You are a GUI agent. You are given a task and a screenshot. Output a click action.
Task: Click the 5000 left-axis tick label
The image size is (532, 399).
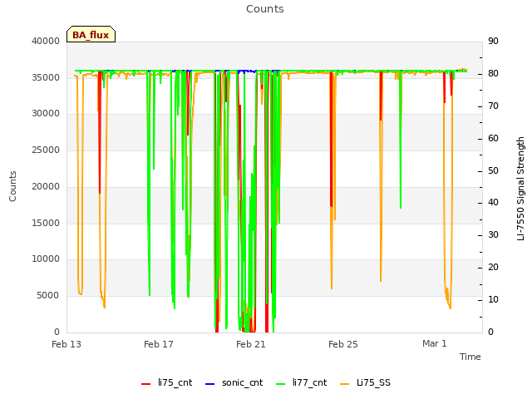tap(48, 296)
